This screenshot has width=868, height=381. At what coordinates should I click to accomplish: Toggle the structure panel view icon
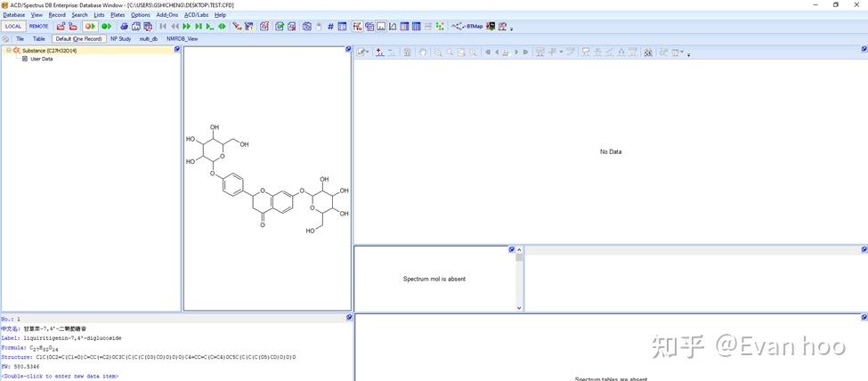point(357,26)
